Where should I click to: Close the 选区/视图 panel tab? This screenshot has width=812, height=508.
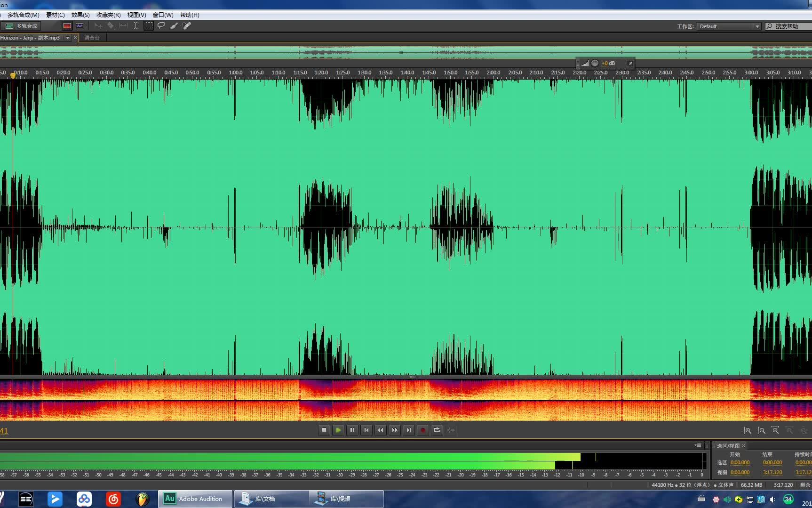(743, 445)
